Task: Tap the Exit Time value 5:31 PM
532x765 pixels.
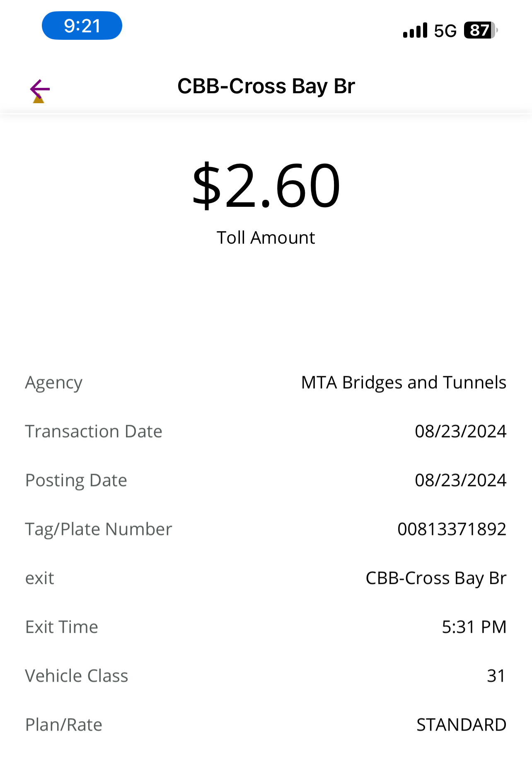Action: 474,627
